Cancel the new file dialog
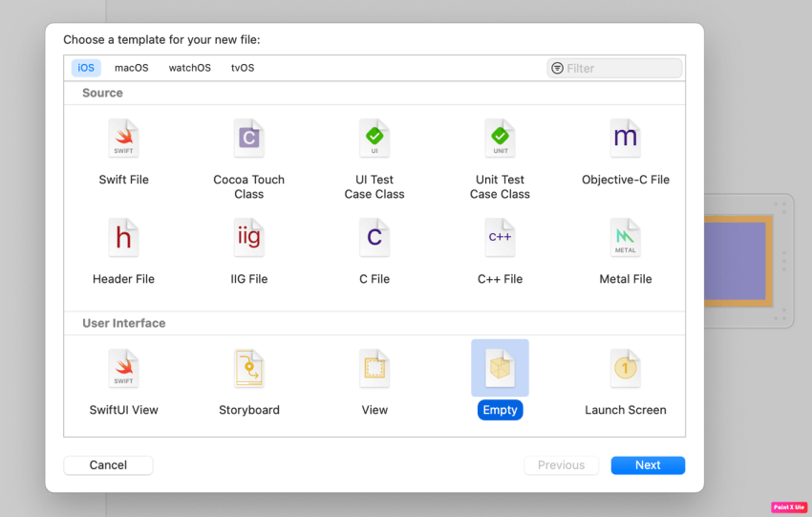812x517 pixels. point(108,465)
